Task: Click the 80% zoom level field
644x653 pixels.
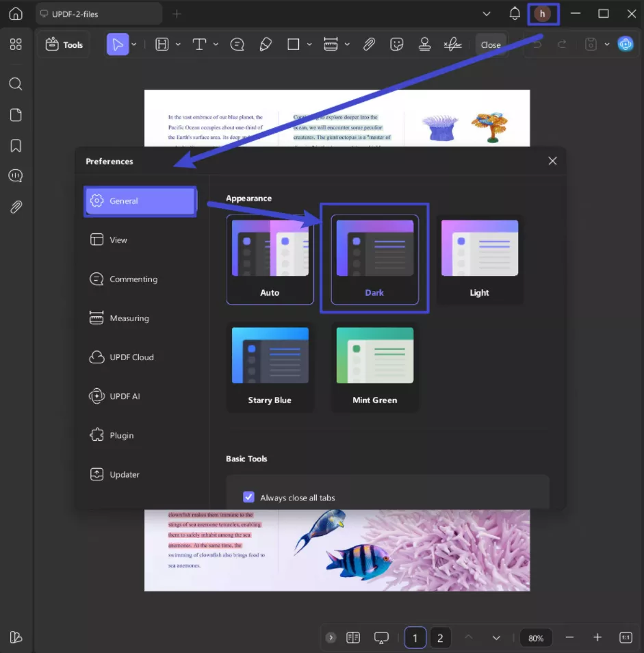Action: click(x=536, y=638)
